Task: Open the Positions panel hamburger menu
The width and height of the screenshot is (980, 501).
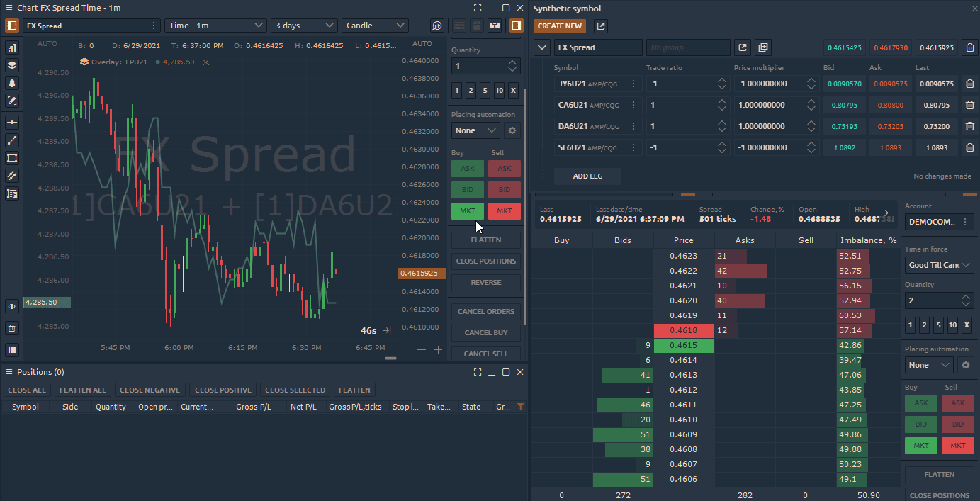Action: click(x=9, y=372)
